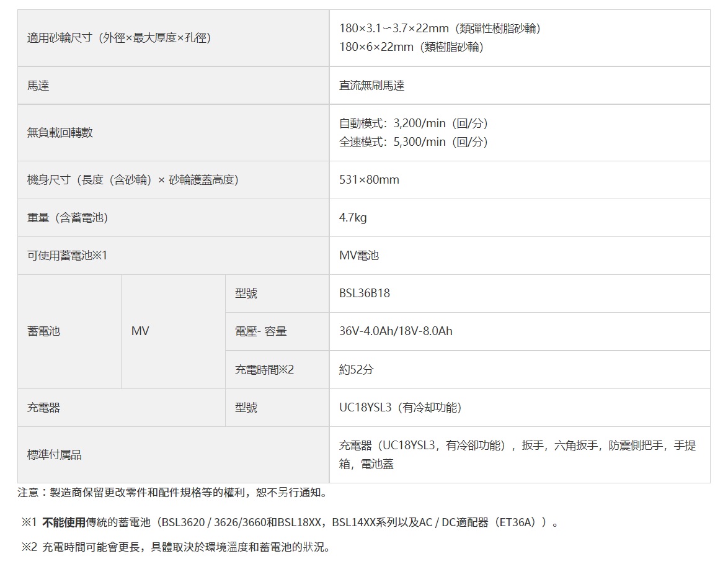Image resolution: width=728 pixels, height=587 pixels.
Task: Click the 531×80mm dimension value
Action: coord(369,180)
